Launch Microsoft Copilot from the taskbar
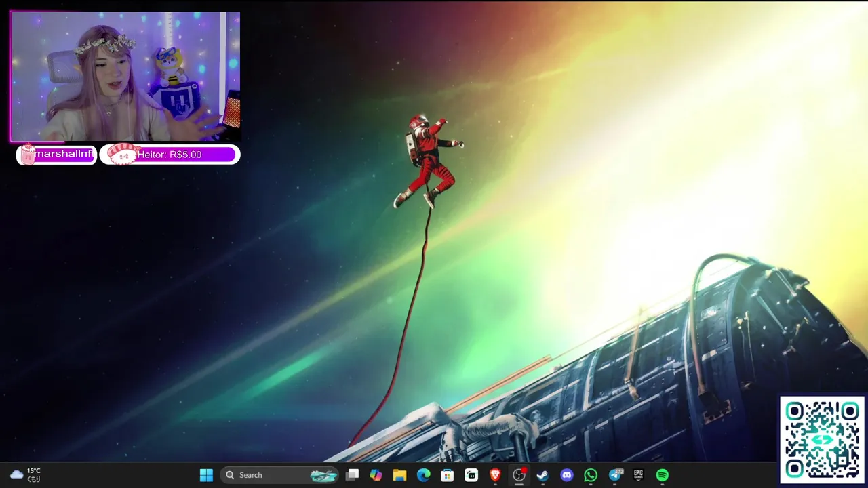 376,475
